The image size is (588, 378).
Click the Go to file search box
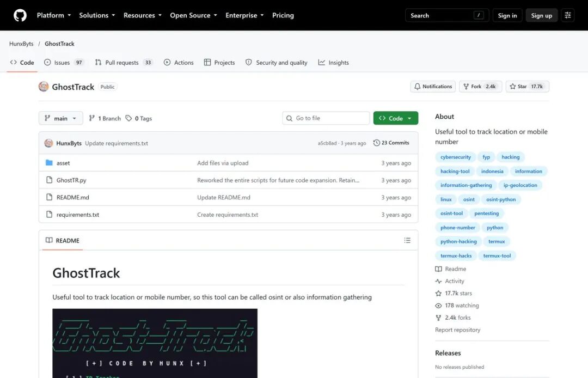(326, 118)
